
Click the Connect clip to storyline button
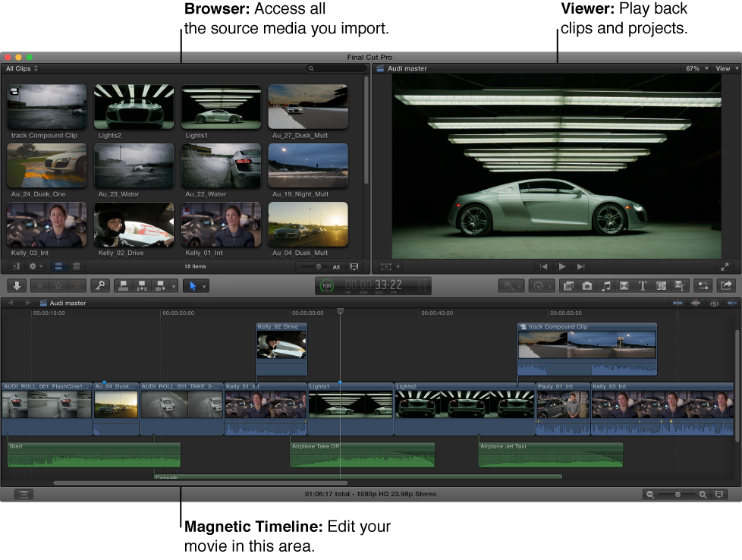(x=124, y=286)
